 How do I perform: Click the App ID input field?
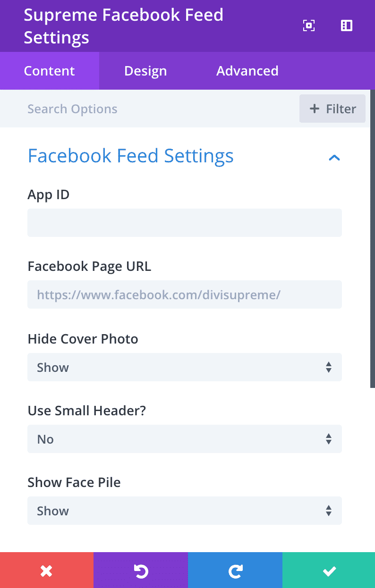coord(185,223)
